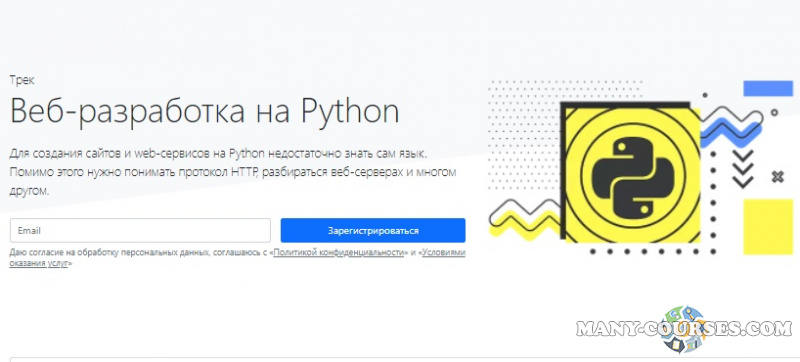
Task: Click the Зарегистрироваться button
Action: pos(373,230)
